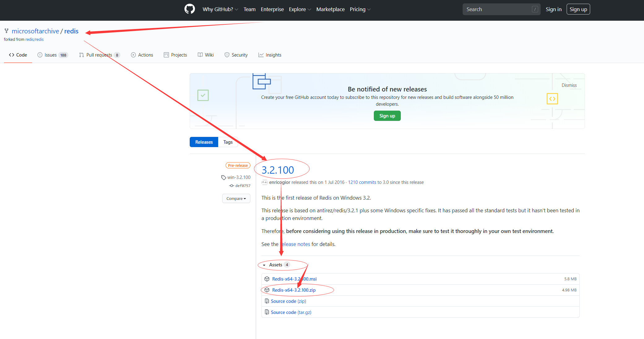Screen dimensions: 644x339
Task: Open the Pricing dropdown menu
Action: tap(360, 9)
